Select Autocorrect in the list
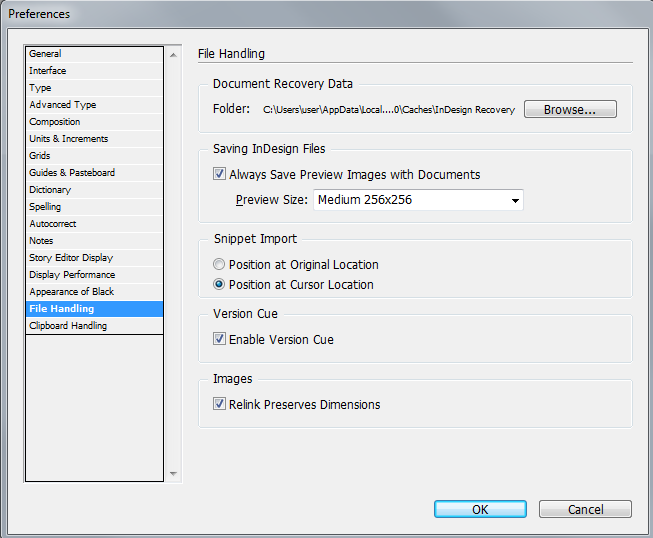This screenshot has width=653, height=538. pos(94,224)
